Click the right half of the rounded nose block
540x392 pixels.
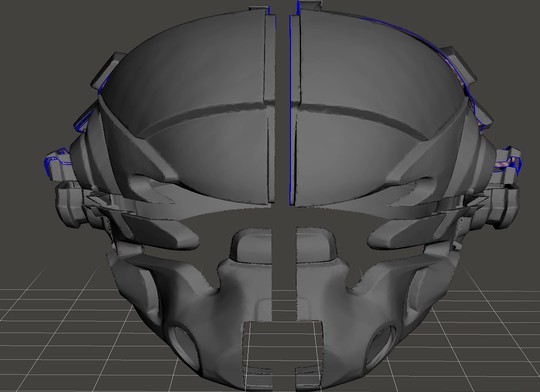pyautogui.click(x=316, y=245)
